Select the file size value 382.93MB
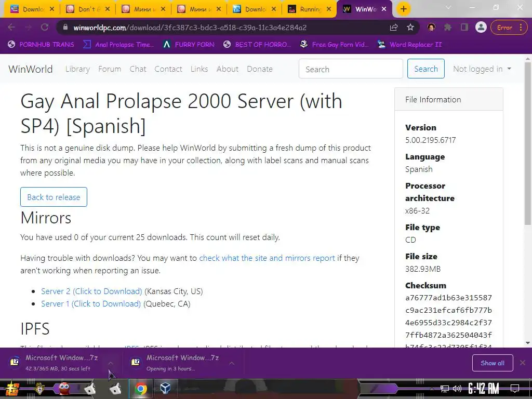The height and width of the screenshot is (399, 532). pyautogui.click(x=423, y=269)
